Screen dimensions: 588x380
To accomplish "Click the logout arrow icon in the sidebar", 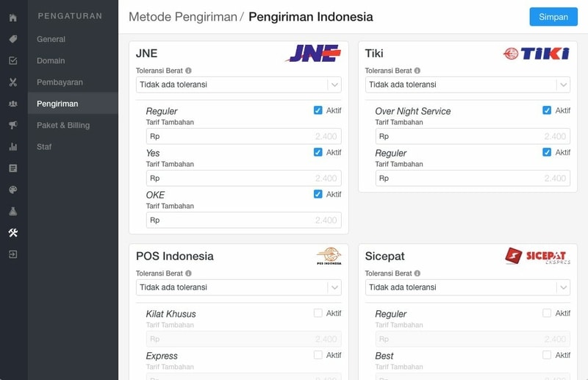I will coord(13,254).
